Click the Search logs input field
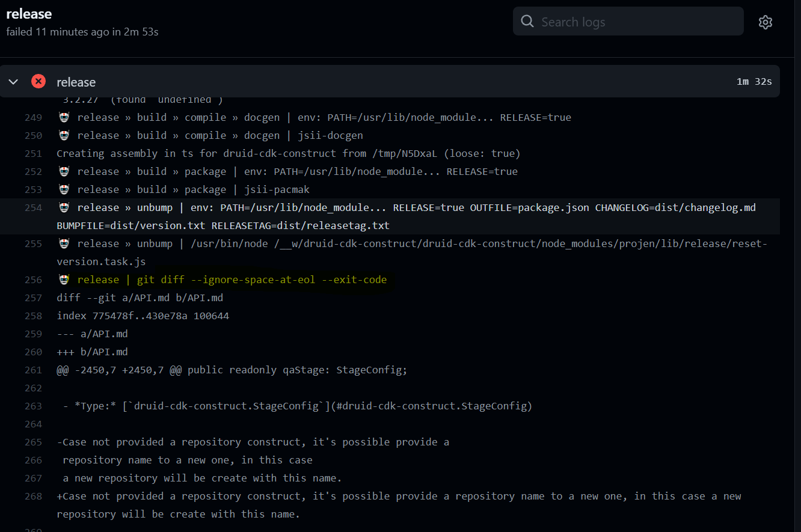The image size is (801, 532). click(x=628, y=21)
